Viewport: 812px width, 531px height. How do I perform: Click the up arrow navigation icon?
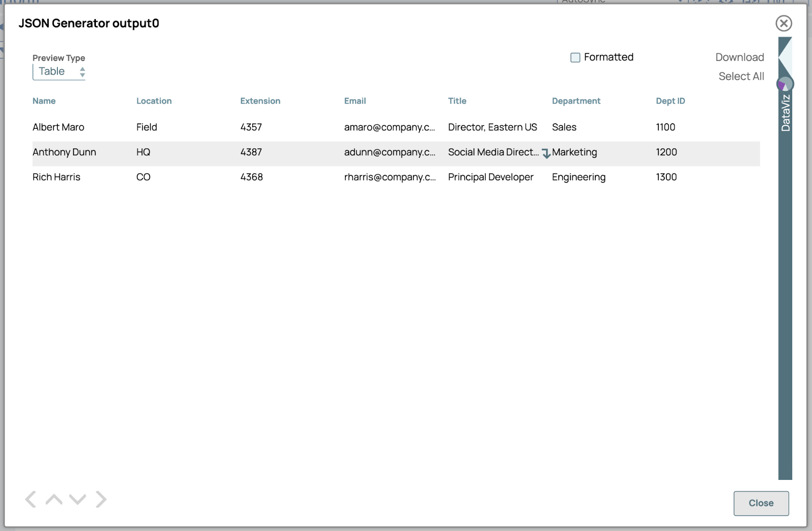(54, 499)
